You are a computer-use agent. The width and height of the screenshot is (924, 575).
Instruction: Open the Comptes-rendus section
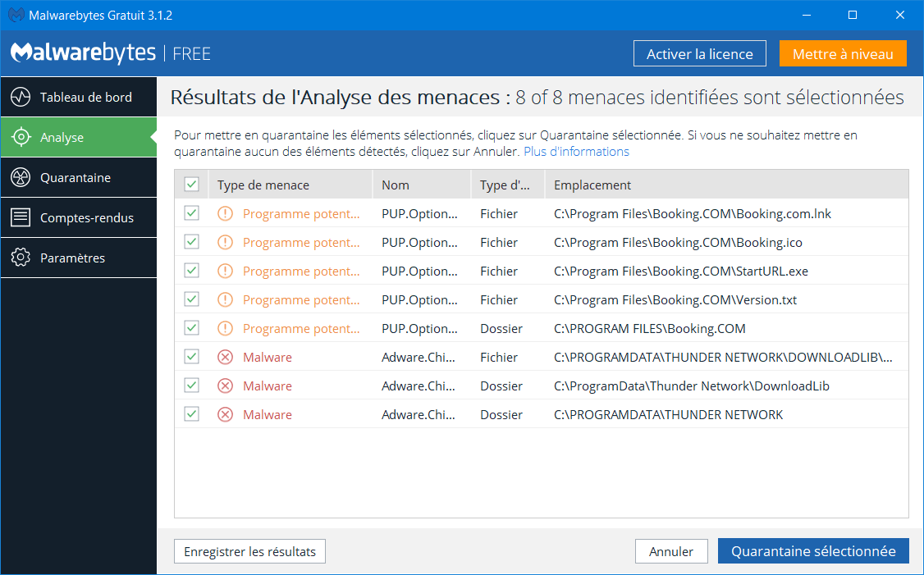79,217
